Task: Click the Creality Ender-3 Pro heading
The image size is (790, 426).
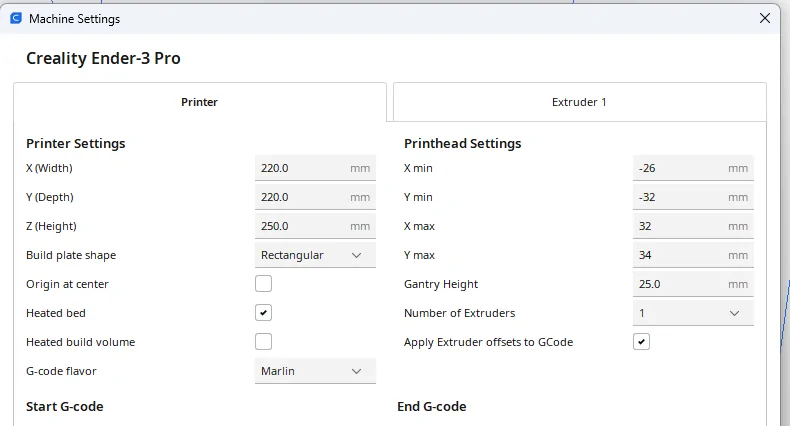Action: pos(103,58)
